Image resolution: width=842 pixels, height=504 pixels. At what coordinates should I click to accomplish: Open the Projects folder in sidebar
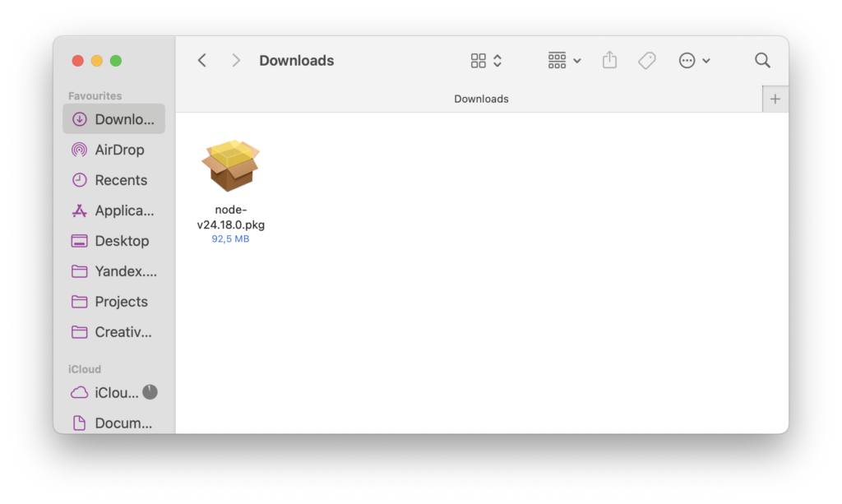click(113, 302)
